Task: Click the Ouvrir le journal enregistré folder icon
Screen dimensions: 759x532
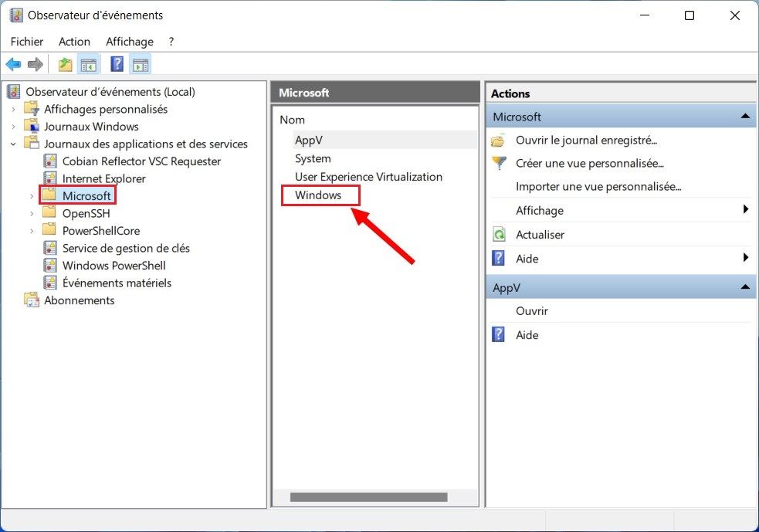Action: tap(498, 140)
